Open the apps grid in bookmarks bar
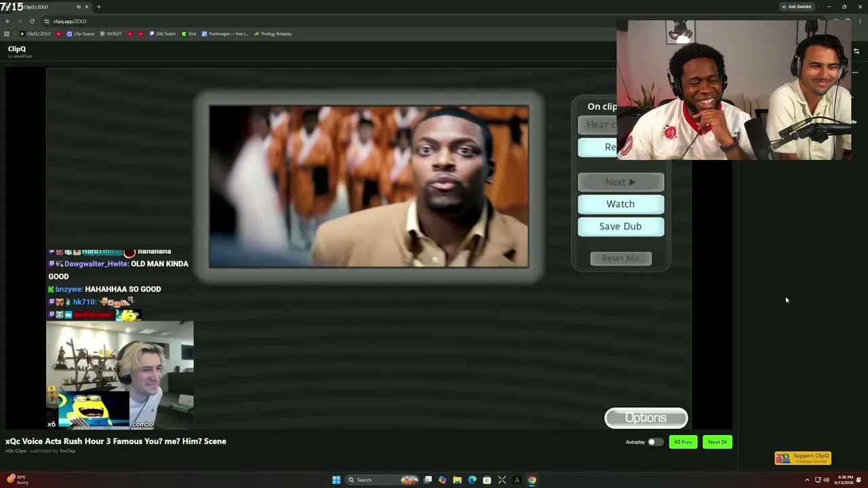868x488 pixels. pyautogui.click(x=7, y=34)
